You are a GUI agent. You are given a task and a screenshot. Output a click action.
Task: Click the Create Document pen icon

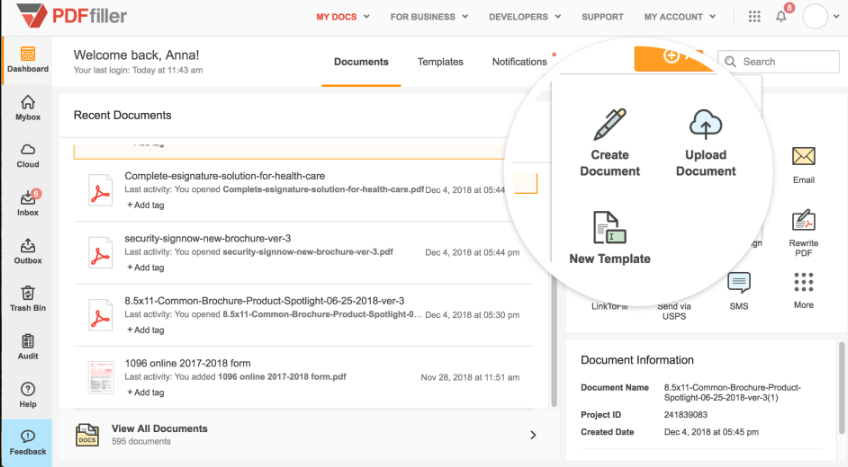click(x=610, y=124)
